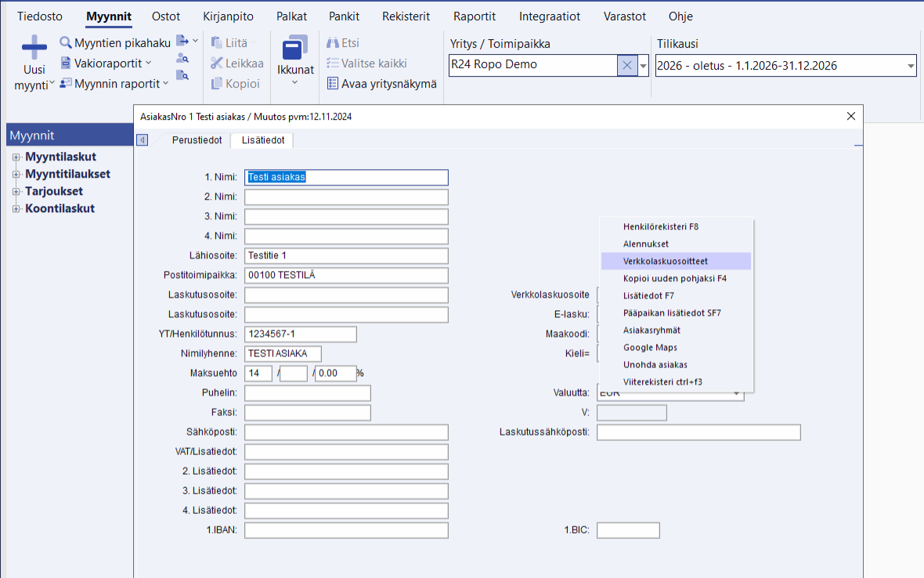Open Myyntien pikahaku search
The width and height of the screenshot is (924, 578).
[x=115, y=42]
